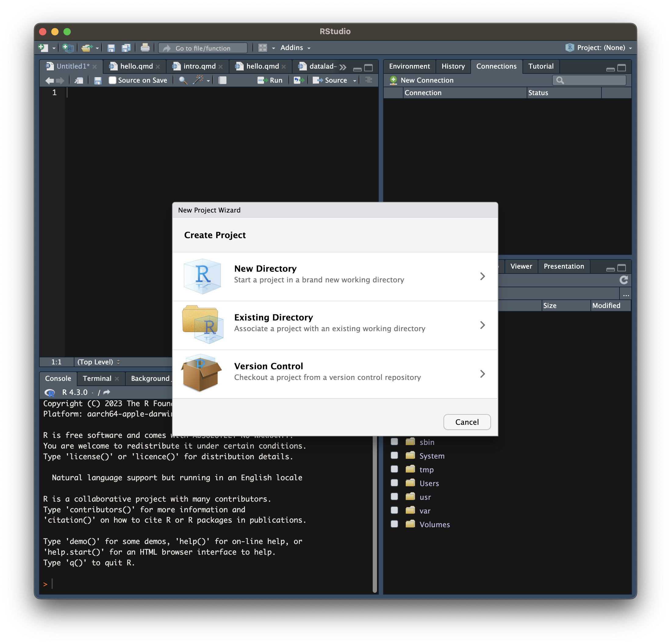Click the workspace panes grid icon

263,48
